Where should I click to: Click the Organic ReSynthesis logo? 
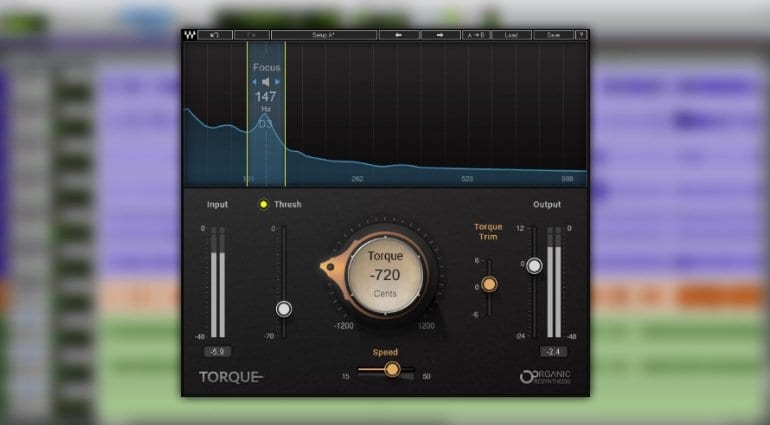click(545, 377)
